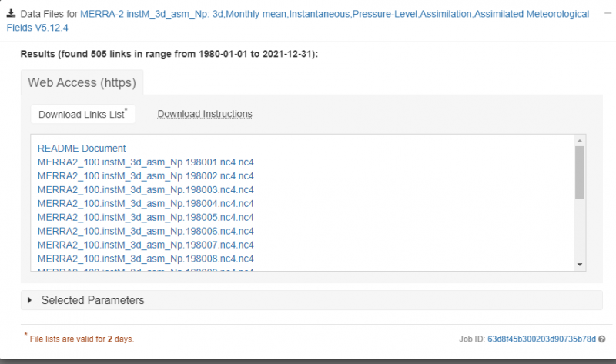Open the Web Access (https) tab

tap(82, 82)
